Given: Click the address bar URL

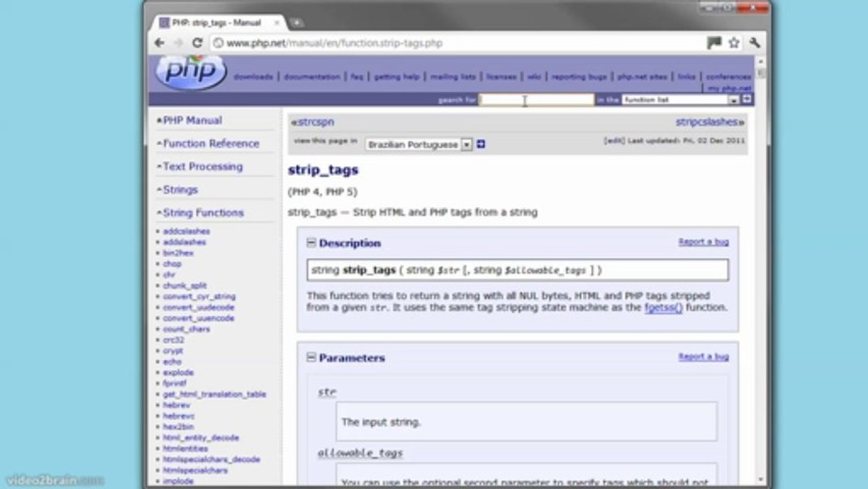Looking at the screenshot, I should 335,43.
